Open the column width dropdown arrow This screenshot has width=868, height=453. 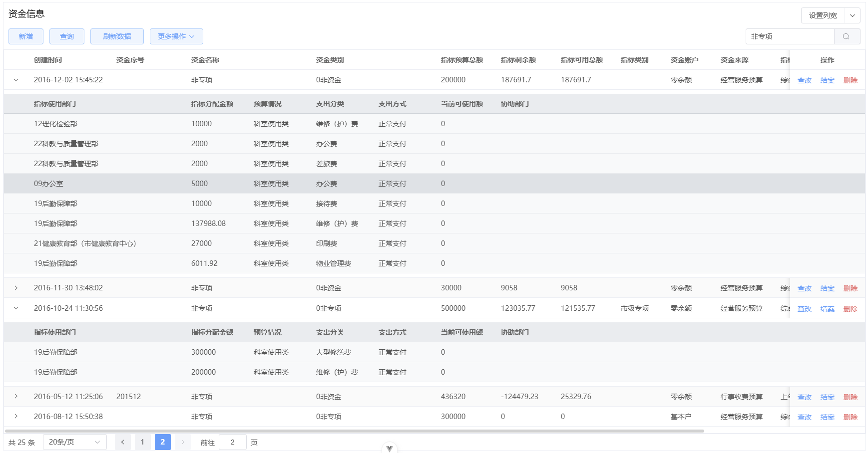853,15
